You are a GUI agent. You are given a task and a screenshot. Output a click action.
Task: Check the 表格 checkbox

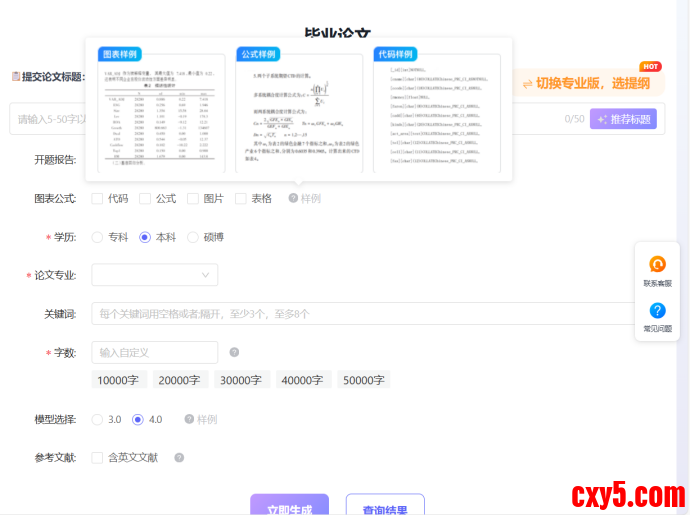(x=241, y=199)
